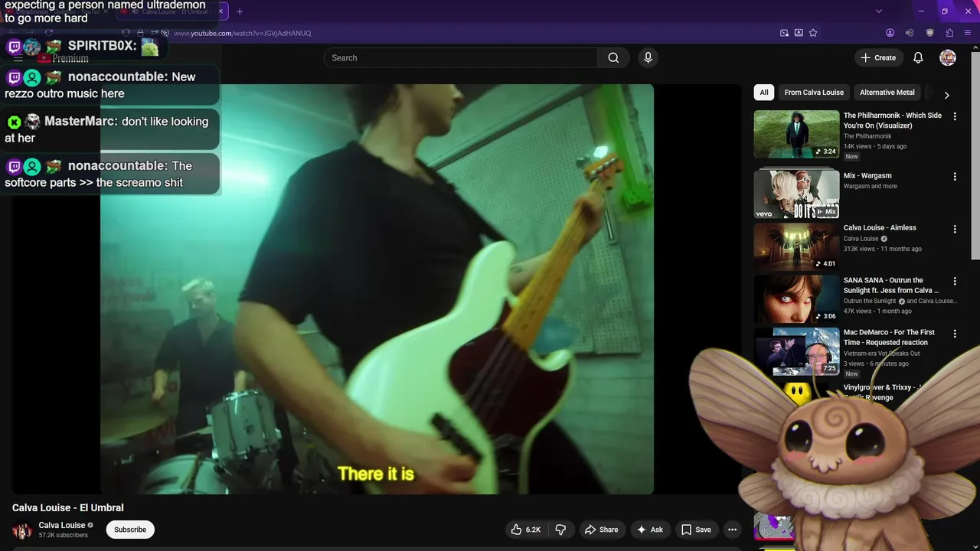Open the browser extensions puzzle icon
Screen dimensions: 980x551
click(x=949, y=33)
